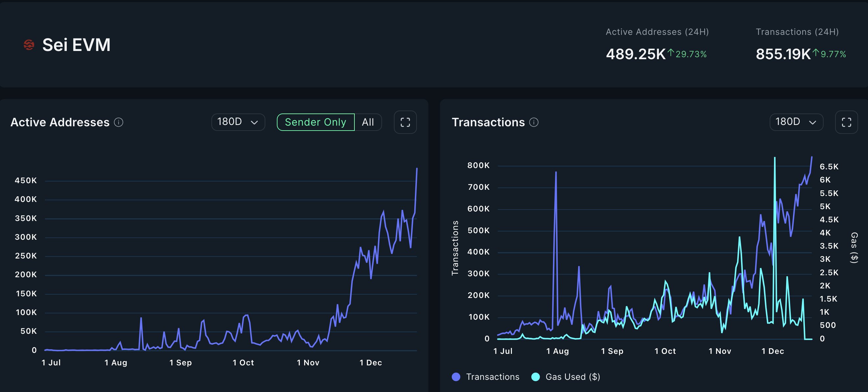Click the Transactions (24H) label
Viewport: 868px width, 392px height.
[797, 32]
